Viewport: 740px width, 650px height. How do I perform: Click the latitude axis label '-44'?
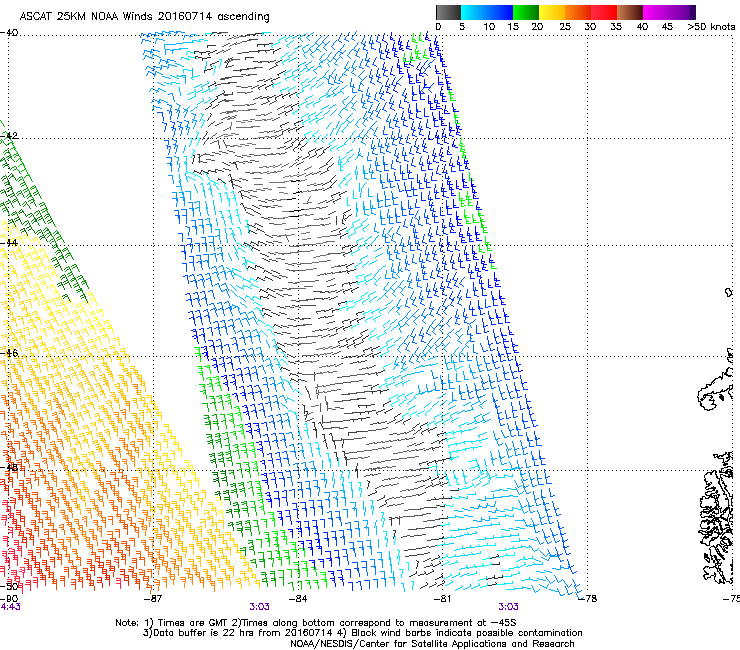coord(9,243)
